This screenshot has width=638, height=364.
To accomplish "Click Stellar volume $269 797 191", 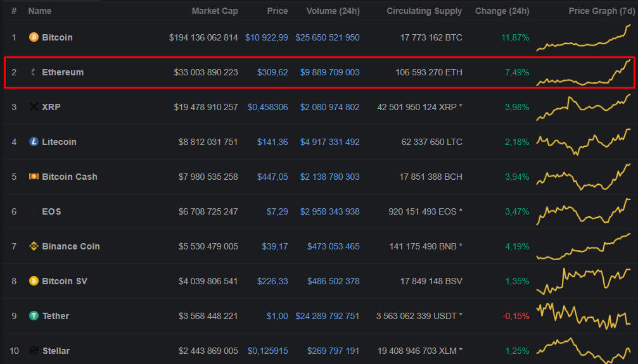I will (334, 351).
